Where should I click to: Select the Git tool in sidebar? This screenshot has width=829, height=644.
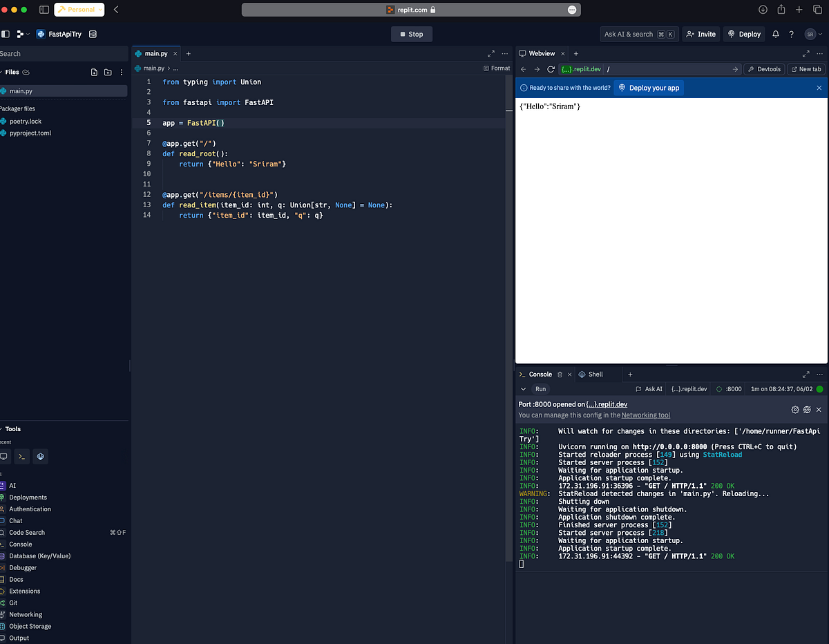[x=14, y=603]
